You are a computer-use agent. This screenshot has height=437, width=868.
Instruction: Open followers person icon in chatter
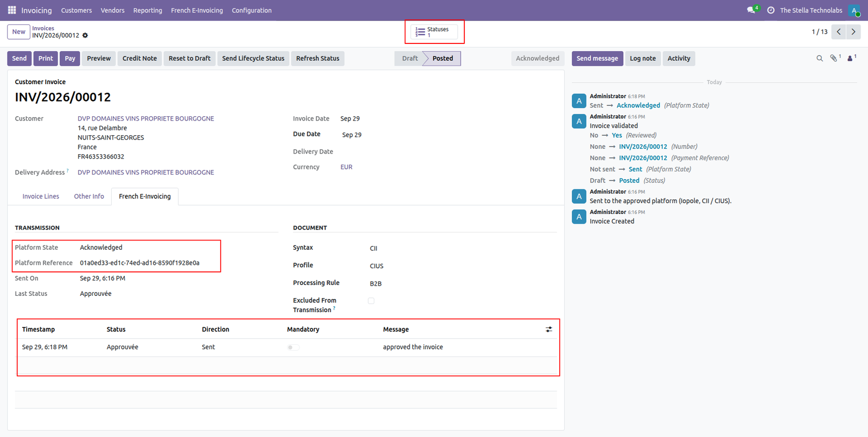851,58
